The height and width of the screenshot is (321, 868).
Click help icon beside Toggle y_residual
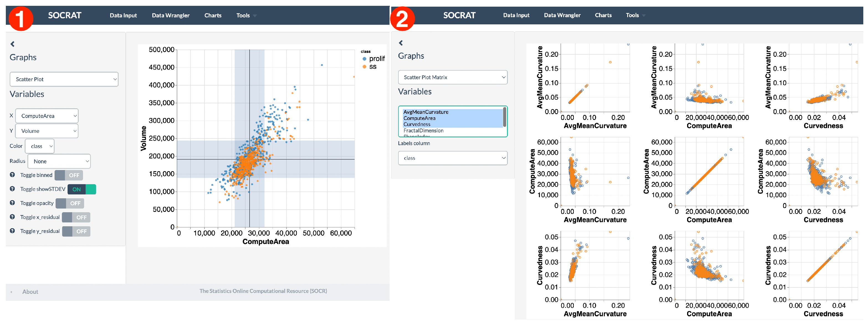tap(12, 231)
